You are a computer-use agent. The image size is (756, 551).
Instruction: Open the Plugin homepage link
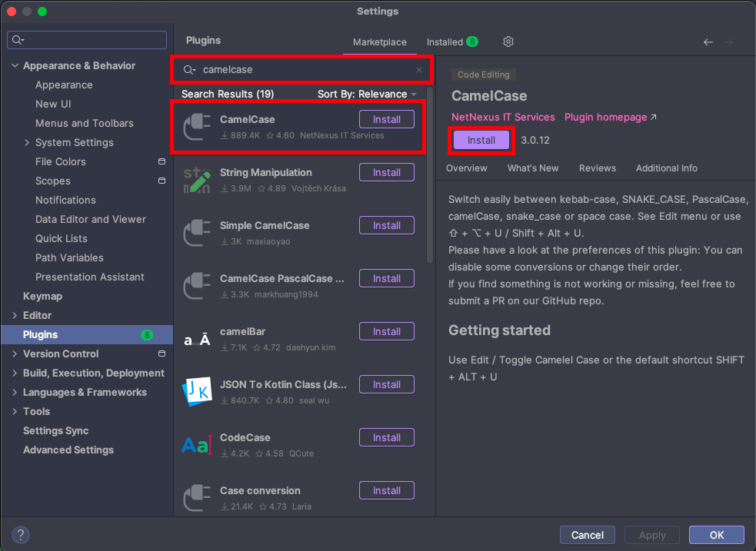pyautogui.click(x=605, y=117)
